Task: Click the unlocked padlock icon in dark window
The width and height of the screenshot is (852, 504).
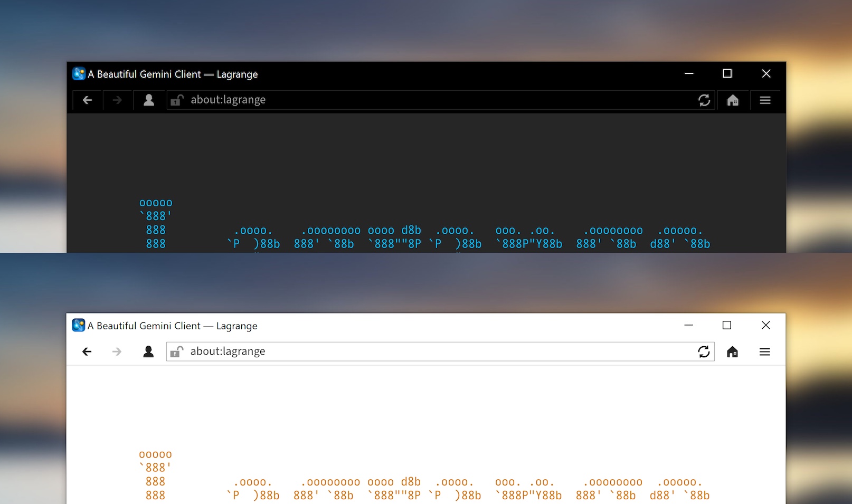Action: pos(177,100)
